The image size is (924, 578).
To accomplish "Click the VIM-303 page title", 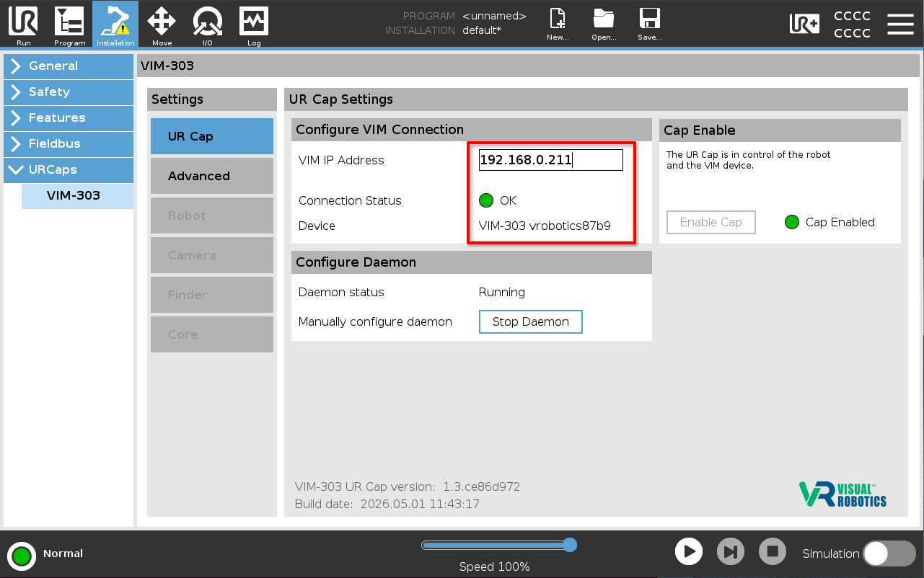I will point(167,66).
